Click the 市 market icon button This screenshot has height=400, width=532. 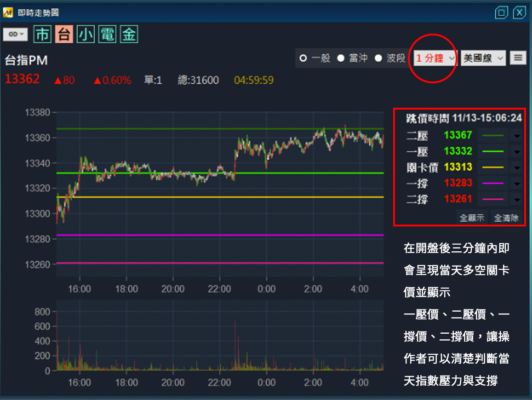(x=42, y=35)
